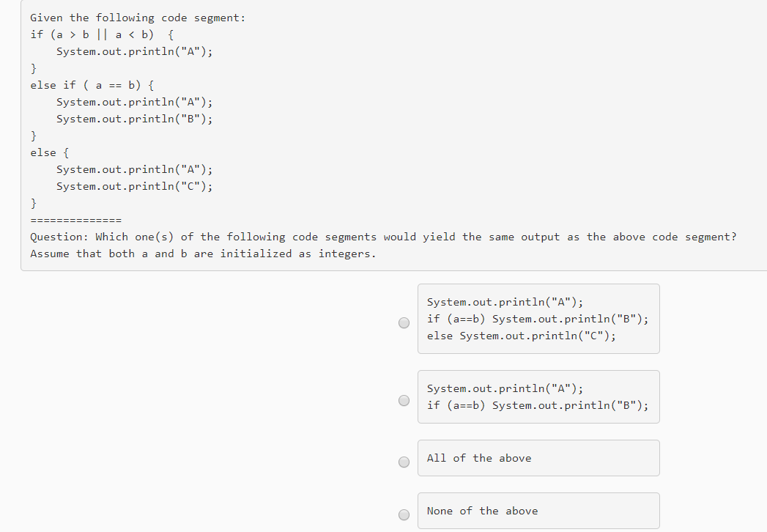Click the 'None of the above' answer box
This screenshot has height=532, width=767.
coord(538,510)
